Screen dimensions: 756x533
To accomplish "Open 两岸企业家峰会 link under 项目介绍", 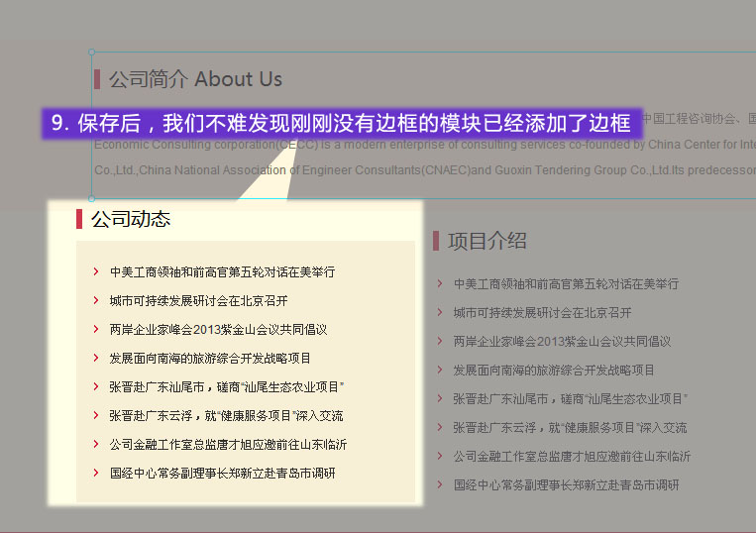I will [x=562, y=341].
